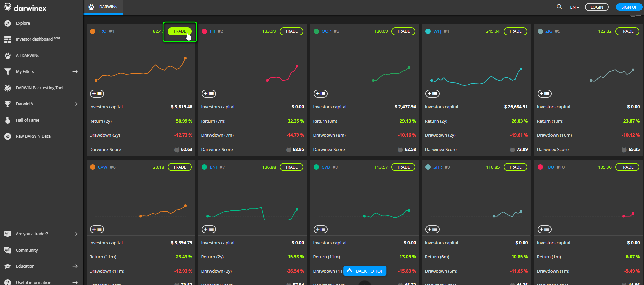Add CVW to a list
The width and height of the screenshot is (644, 285).
[x=97, y=229]
